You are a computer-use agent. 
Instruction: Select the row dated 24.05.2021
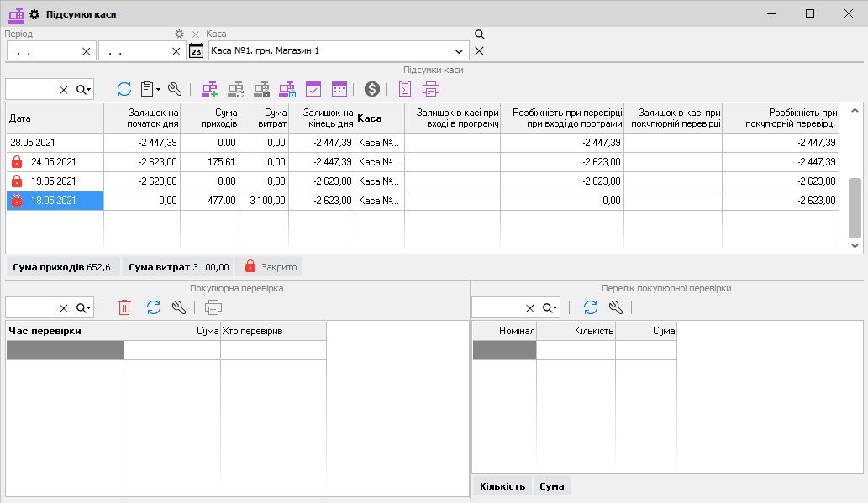423,162
